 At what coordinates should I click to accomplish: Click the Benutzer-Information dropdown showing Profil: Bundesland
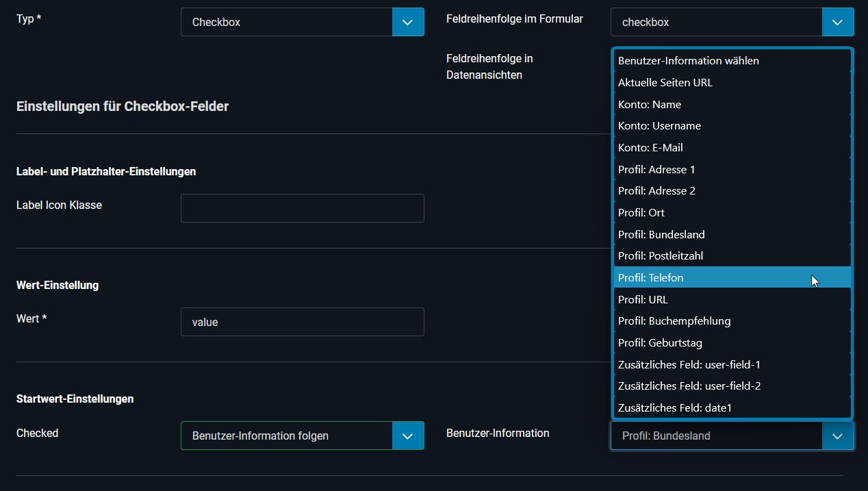[732, 436]
